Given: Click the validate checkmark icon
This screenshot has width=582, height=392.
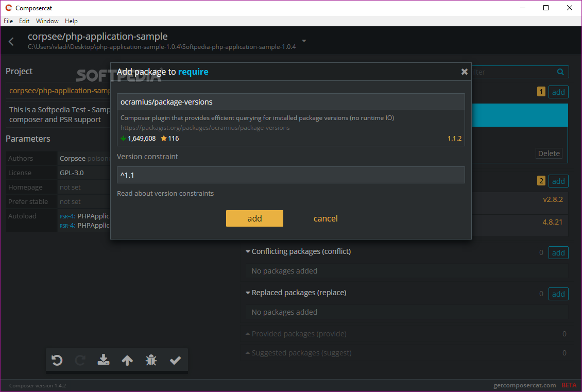Looking at the screenshot, I should pos(175,360).
